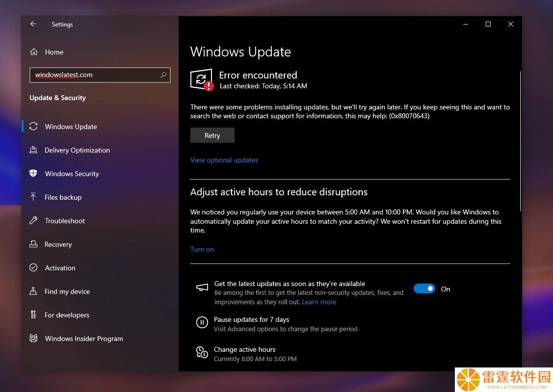Click the Retry button
The image size is (553, 392).
coord(212,135)
